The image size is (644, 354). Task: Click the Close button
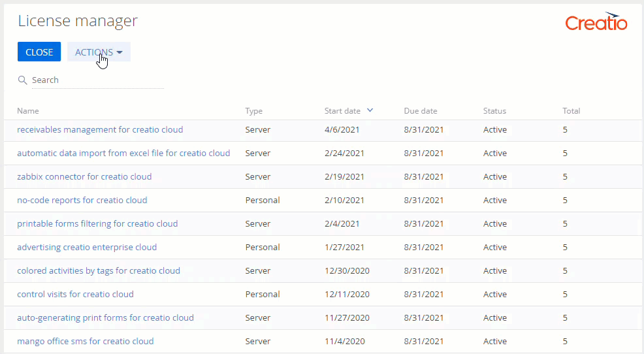pos(39,52)
